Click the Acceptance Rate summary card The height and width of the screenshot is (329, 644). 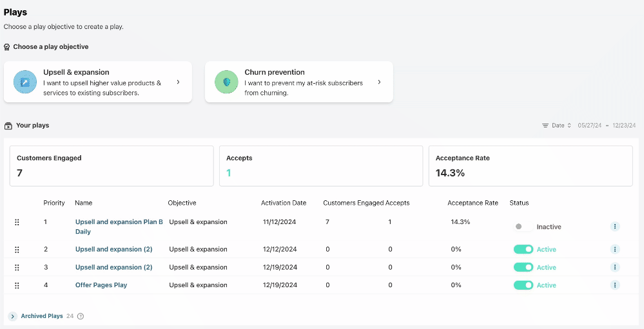531,166
